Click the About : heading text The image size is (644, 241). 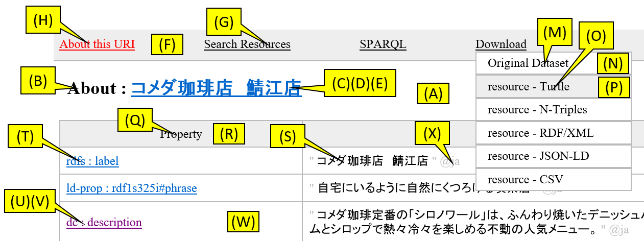click(97, 89)
